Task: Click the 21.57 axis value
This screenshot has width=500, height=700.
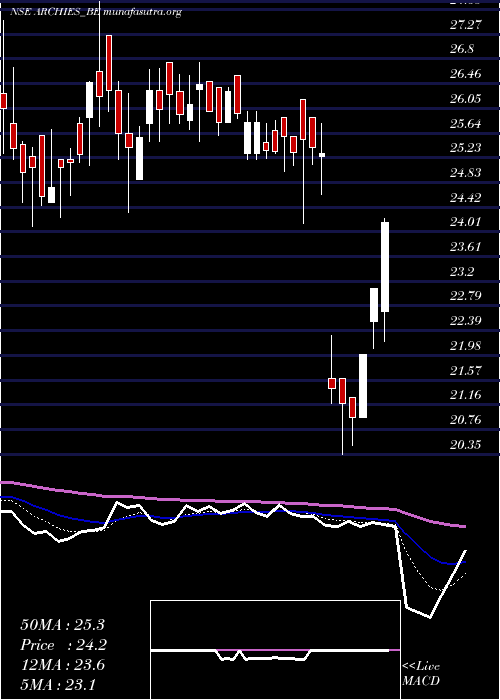Action: pyautogui.click(x=466, y=370)
